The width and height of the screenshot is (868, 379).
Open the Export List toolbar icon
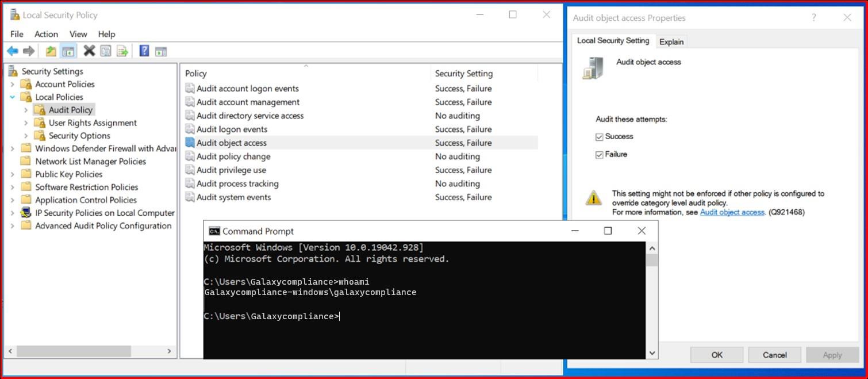click(121, 51)
